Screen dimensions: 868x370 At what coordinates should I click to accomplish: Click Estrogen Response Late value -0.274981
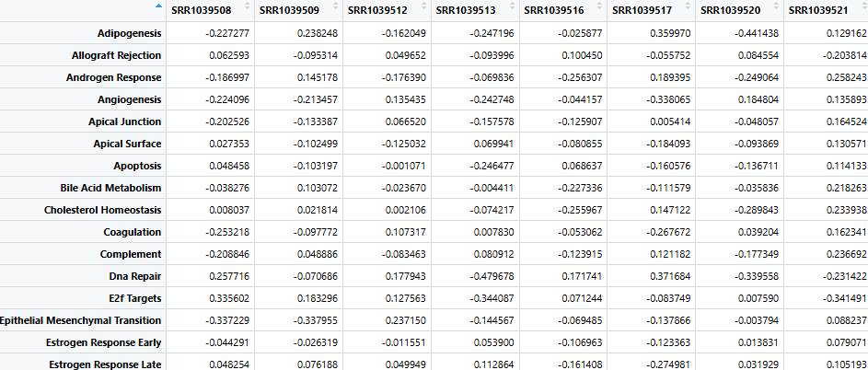pos(668,364)
